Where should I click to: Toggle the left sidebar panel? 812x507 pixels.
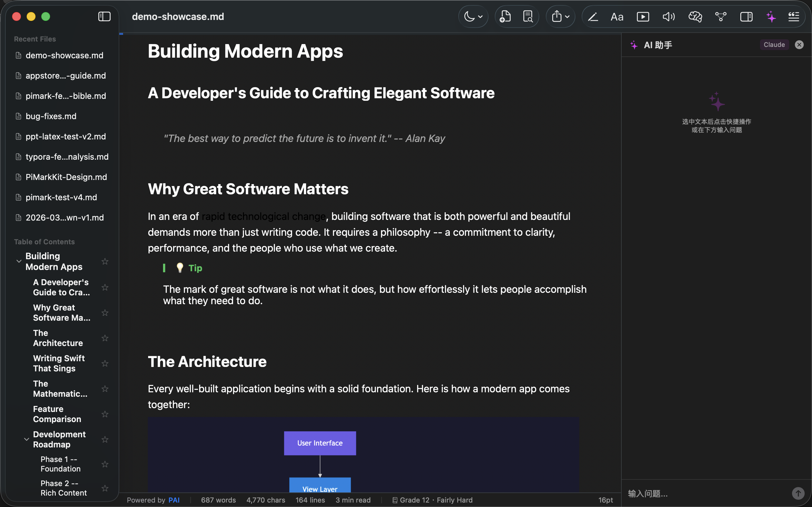pos(104,16)
